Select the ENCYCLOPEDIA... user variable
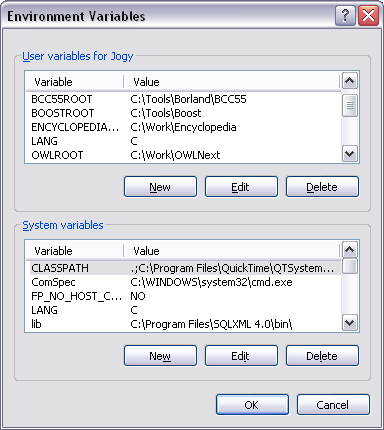Image resolution: width=384 pixels, height=430 pixels. [x=75, y=127]
